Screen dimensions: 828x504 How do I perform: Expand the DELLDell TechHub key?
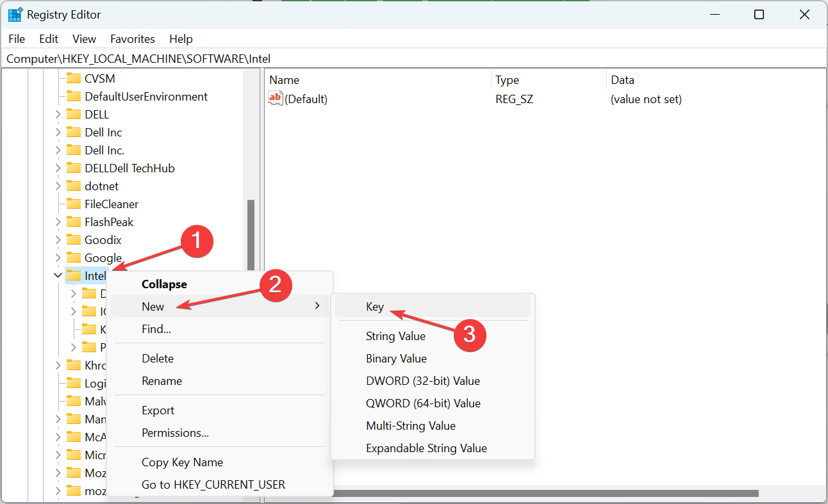click(x=58, y=168)
